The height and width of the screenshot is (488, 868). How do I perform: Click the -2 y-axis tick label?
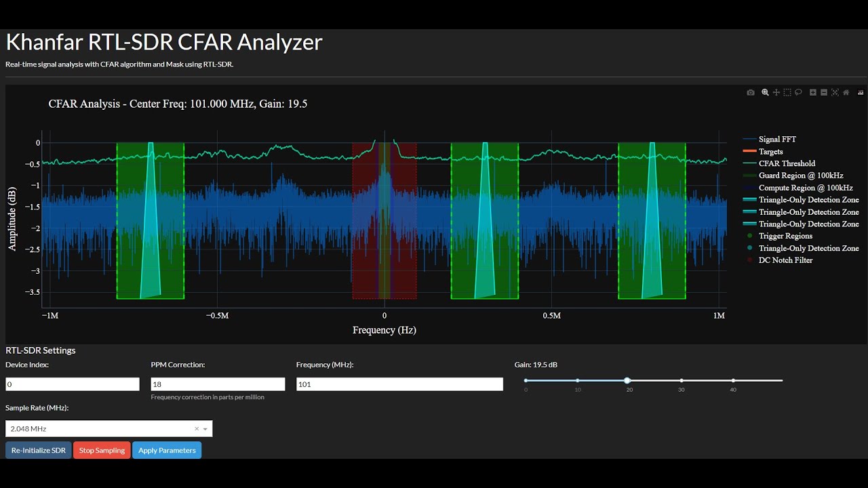[36, 228]
